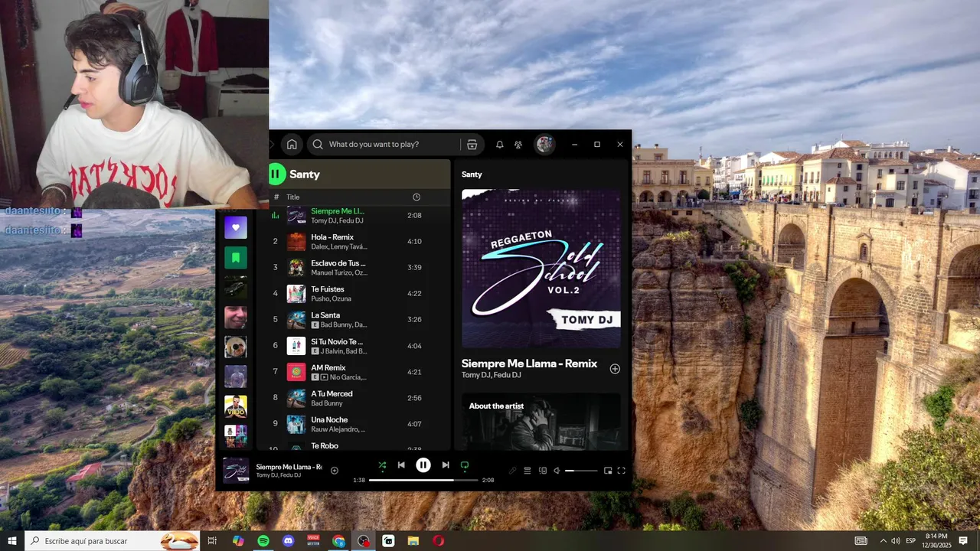Click the Siempre Me Ll... title in track list
This screenshot has width=980, height=551.
click(x=338, y=211)
